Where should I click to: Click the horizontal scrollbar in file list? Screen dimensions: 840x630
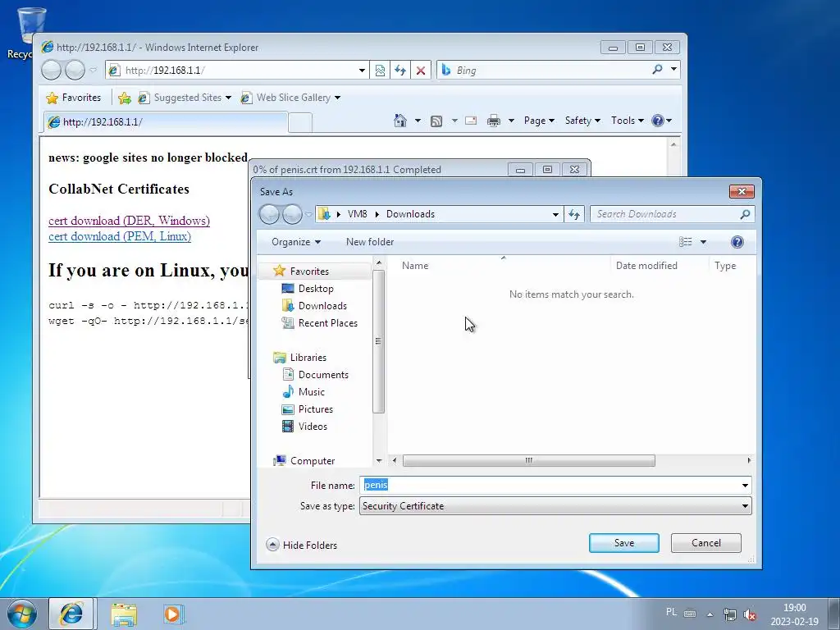pos(529,461)
